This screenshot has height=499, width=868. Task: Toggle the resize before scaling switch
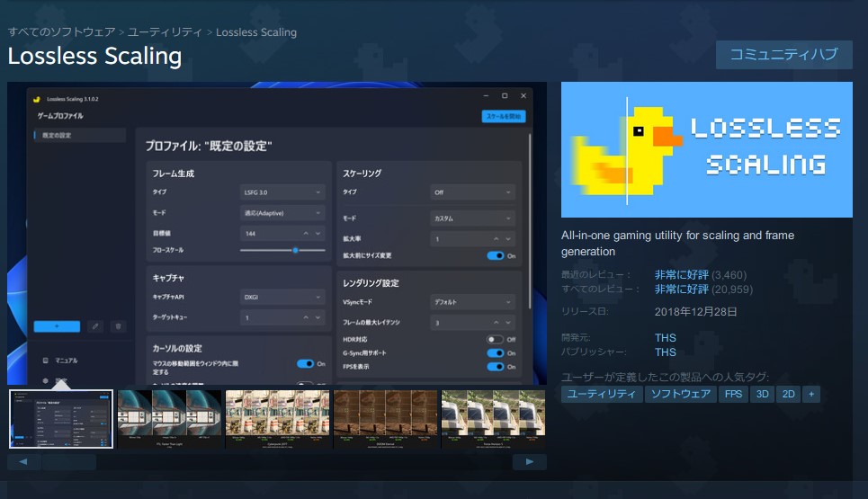(495, 255)
